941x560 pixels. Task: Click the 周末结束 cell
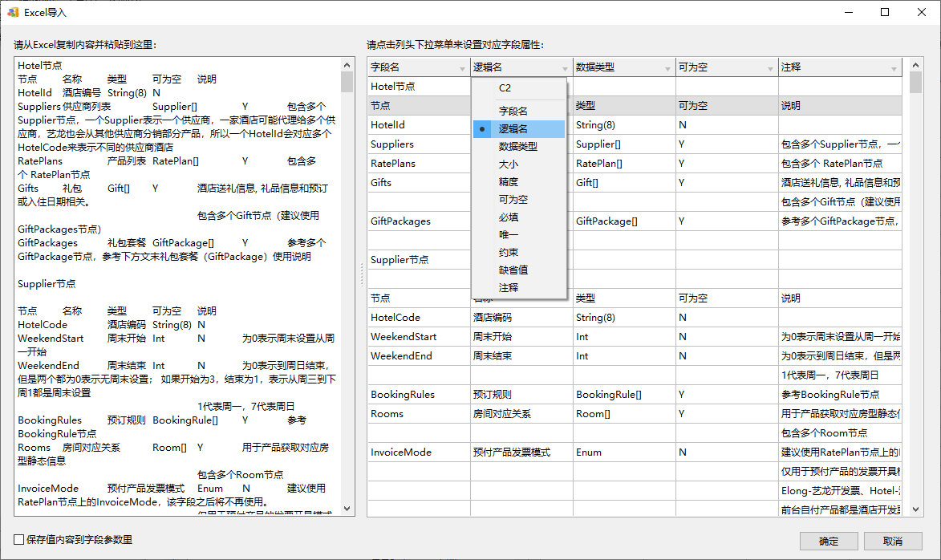[521, 356]
